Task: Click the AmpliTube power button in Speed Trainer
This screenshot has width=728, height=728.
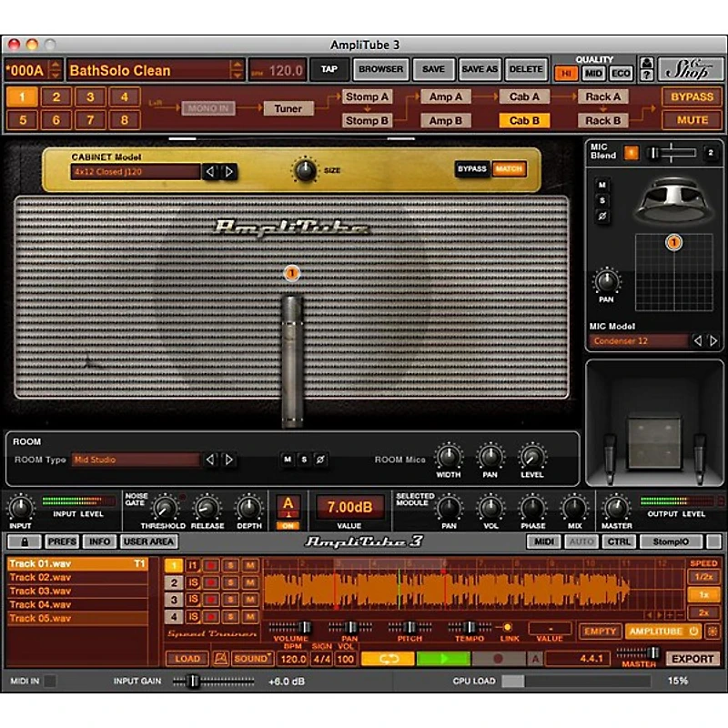Action: [x=663, y=632]
